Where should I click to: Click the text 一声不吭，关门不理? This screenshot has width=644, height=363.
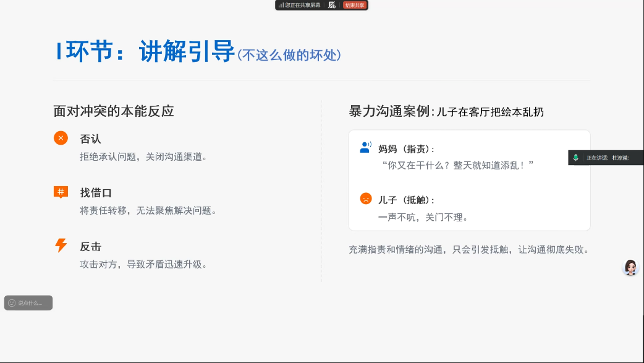coord(423,217)
